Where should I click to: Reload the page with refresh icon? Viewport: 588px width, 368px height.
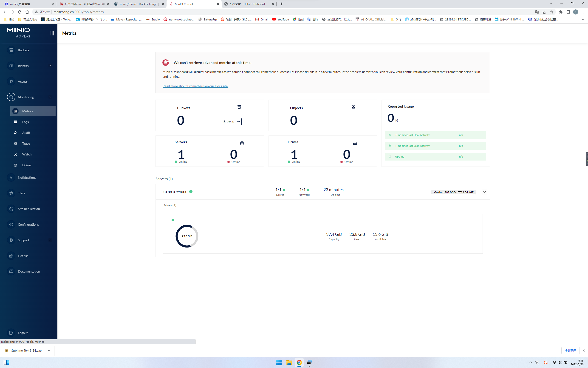pyautogui.click(x=20, y=12)
